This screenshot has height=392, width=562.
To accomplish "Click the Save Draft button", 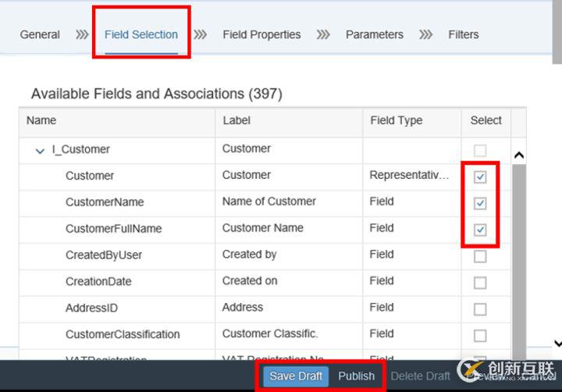I will click(x=296, y=376).
